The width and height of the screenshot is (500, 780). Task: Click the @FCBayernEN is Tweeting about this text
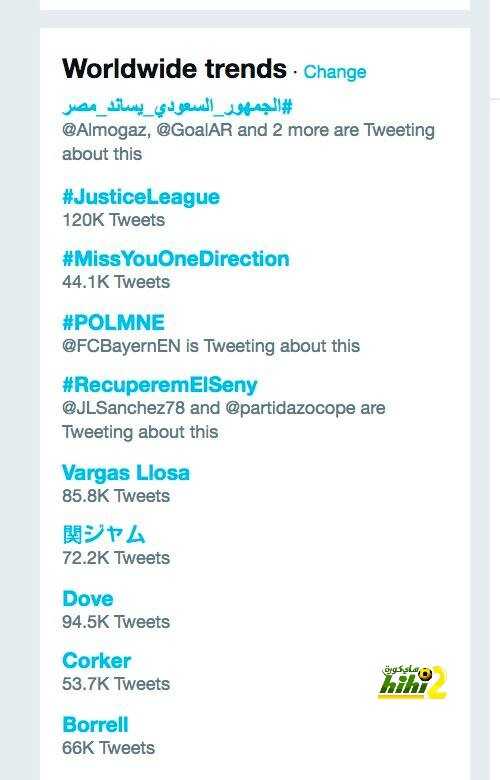tap(211, 346)
